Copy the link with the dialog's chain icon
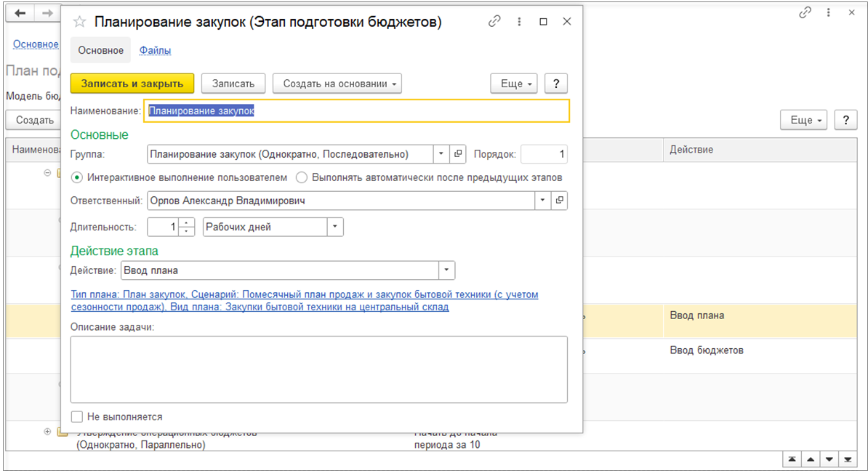Screen dimensions: 868x471 tap(494, 22)
